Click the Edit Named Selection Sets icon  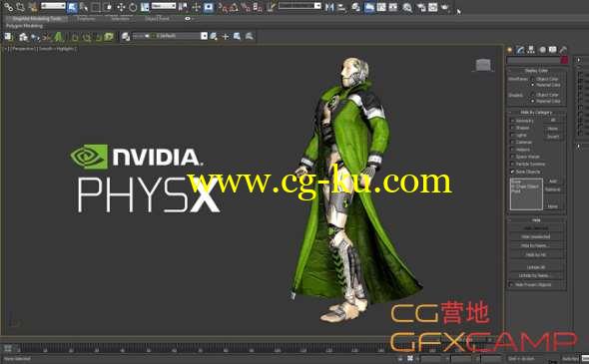click(x=271, y=7)
